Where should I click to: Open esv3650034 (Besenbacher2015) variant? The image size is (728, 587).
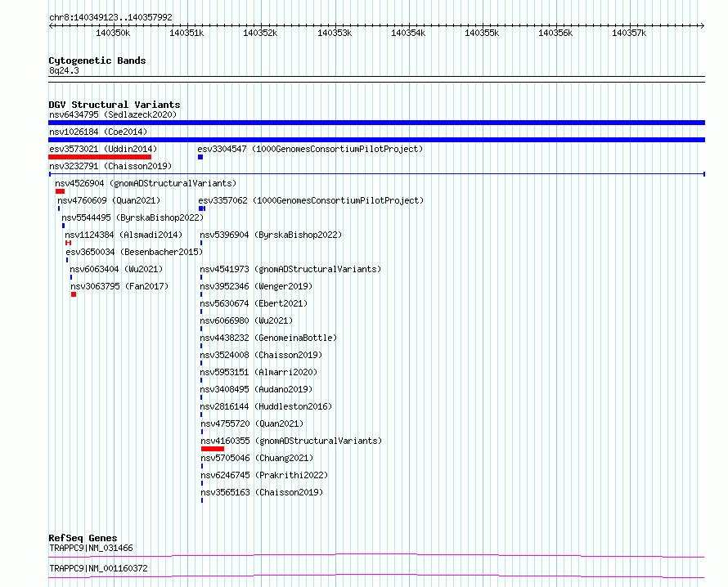tap(134, 252)
